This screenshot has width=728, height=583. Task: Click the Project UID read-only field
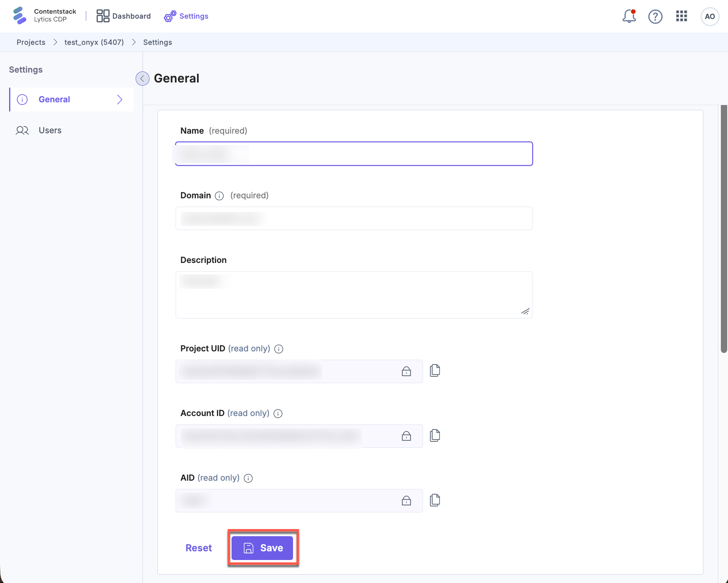tap(299, 371)
